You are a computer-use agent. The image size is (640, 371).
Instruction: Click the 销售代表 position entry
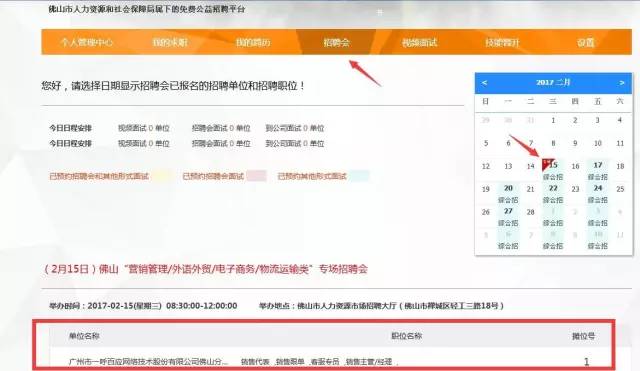coord(255,362)
